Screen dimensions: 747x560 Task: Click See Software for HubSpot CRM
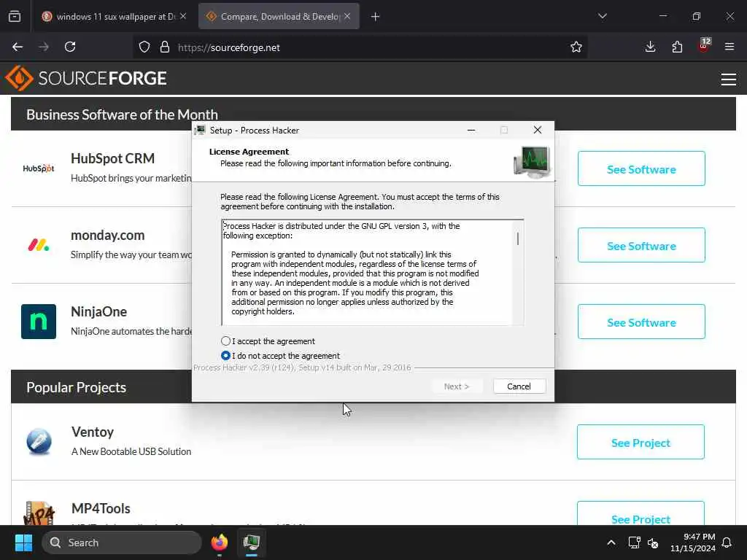[x=641, y=168]
